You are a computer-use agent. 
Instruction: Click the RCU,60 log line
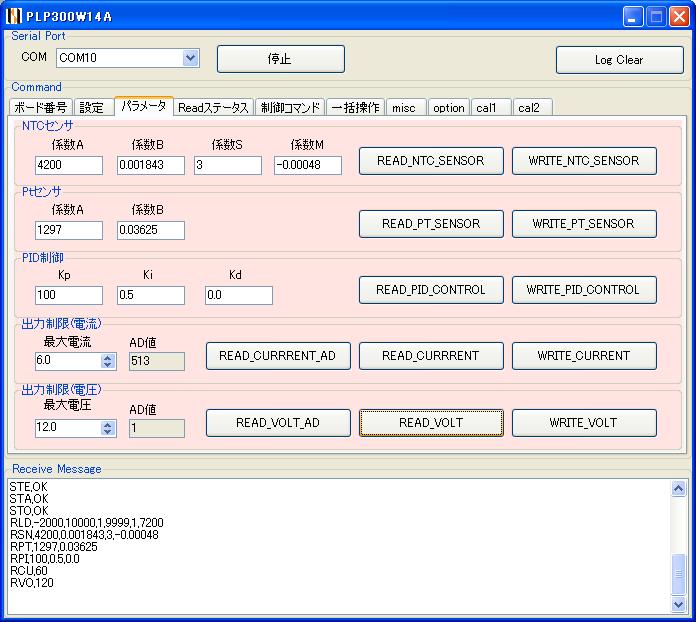(x=28, y=570)
